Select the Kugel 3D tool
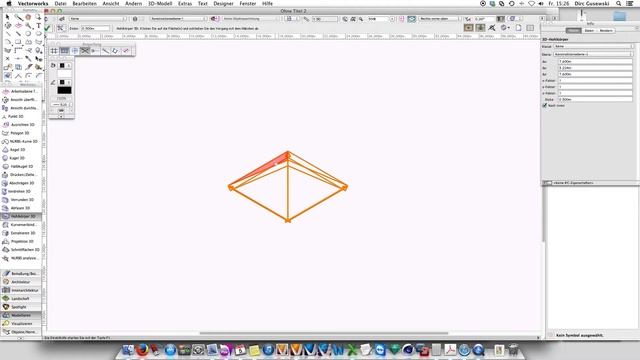Image resolution: width=640 pixels, height=360 pixels. [21, 158]
